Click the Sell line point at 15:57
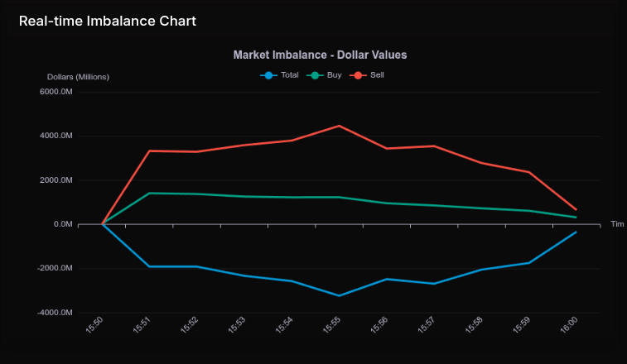 [x=433, y=146]
